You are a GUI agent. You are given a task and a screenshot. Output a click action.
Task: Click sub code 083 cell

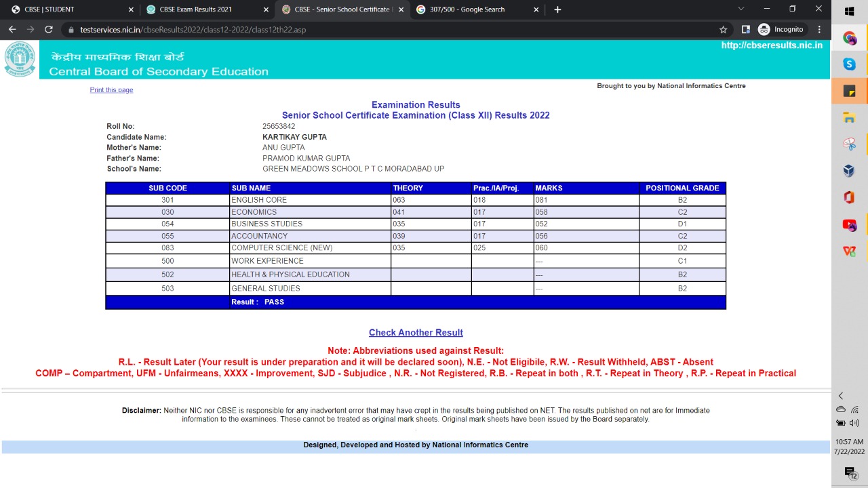(167, 247)
